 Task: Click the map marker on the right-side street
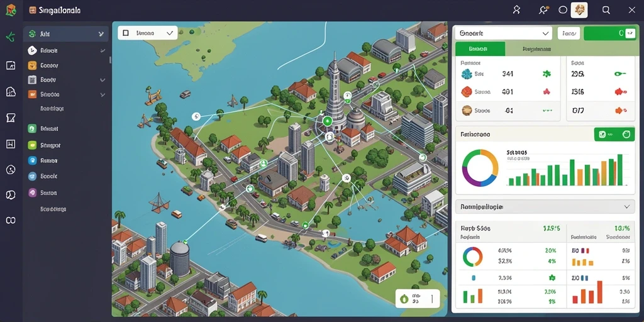coord(423,157)
